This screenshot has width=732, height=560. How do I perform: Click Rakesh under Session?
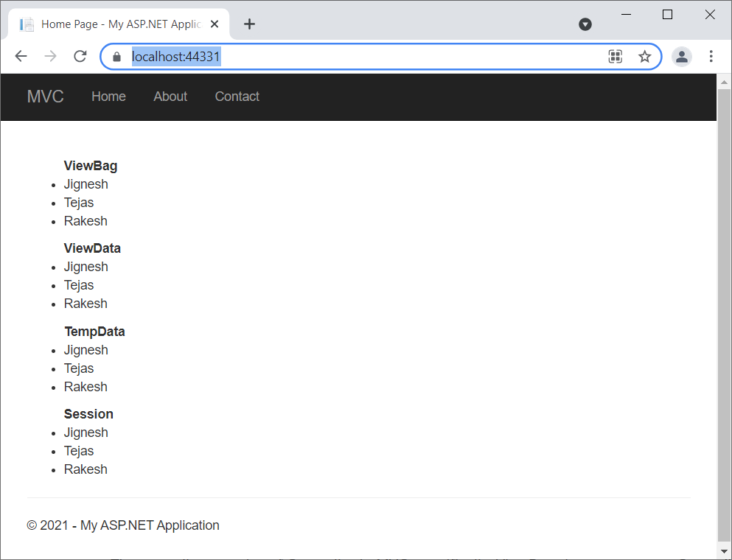tap(86, 469)
